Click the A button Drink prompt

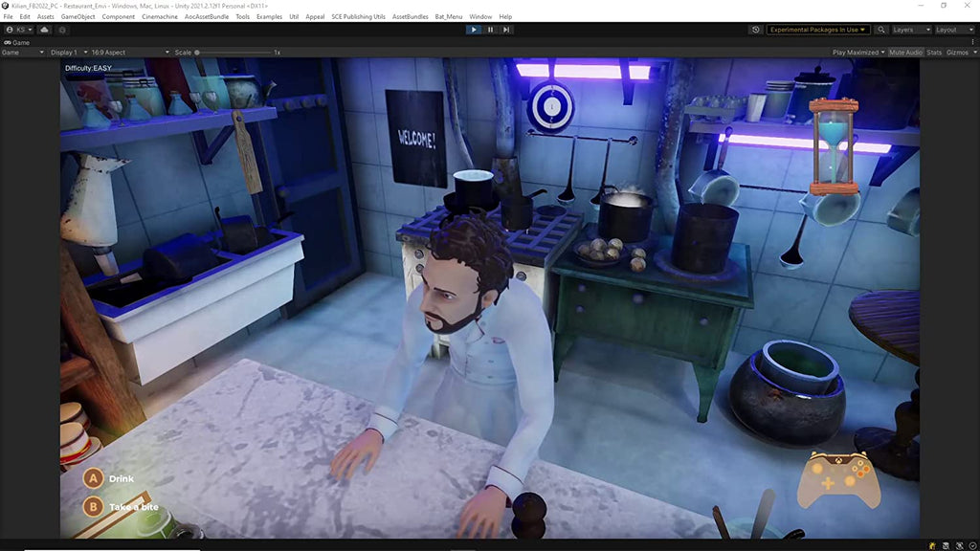pyautogui.click(x=94, y=478)
